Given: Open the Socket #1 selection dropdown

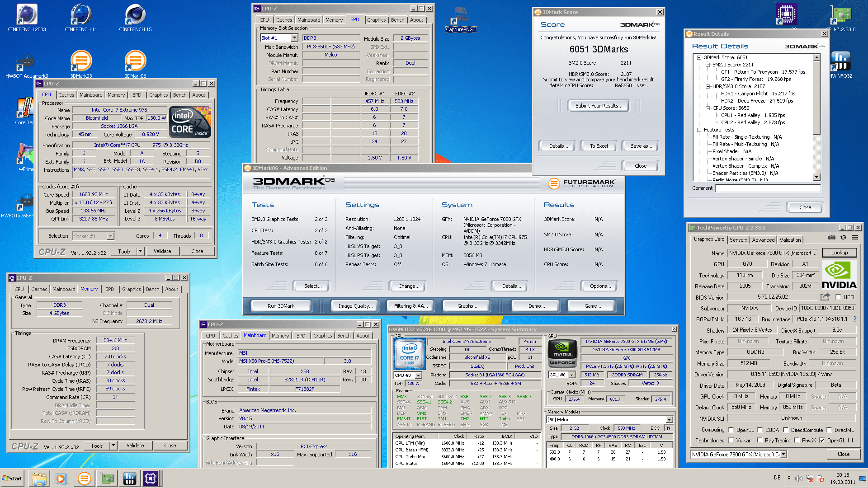Looking at the screenshot, I should [111, 236].
